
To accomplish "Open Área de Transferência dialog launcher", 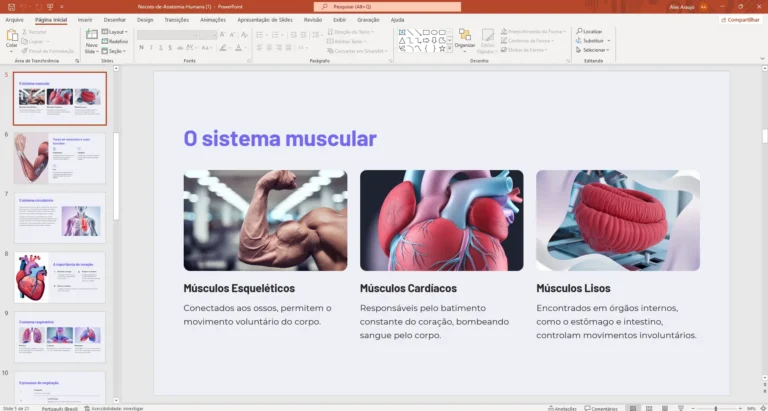I will 77,61.
